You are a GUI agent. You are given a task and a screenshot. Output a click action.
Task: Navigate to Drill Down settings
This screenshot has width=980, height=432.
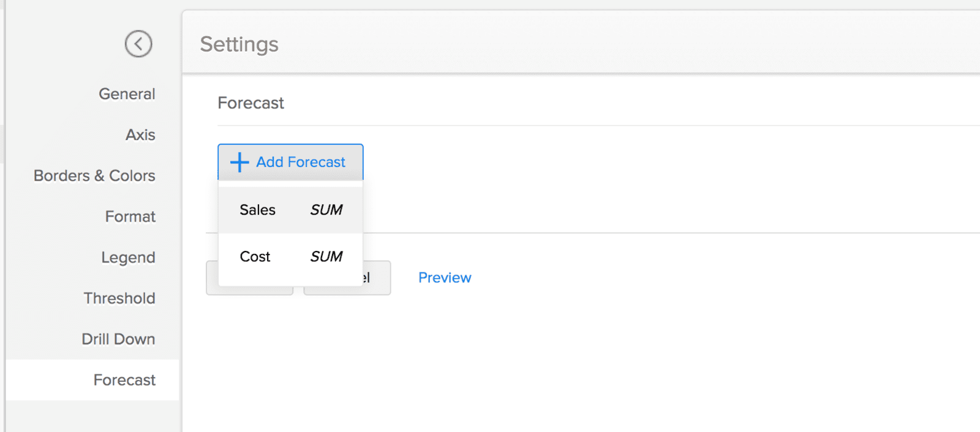coord(118,338)
